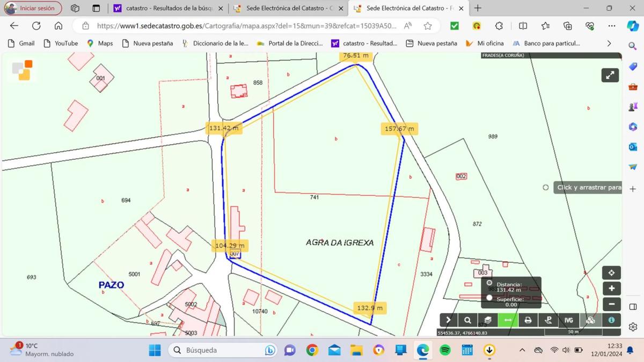The width and height of the screenshot is (644, 362).
Task: Show more bookmarks with the overflow chevron
Action: tap(609, 43)
